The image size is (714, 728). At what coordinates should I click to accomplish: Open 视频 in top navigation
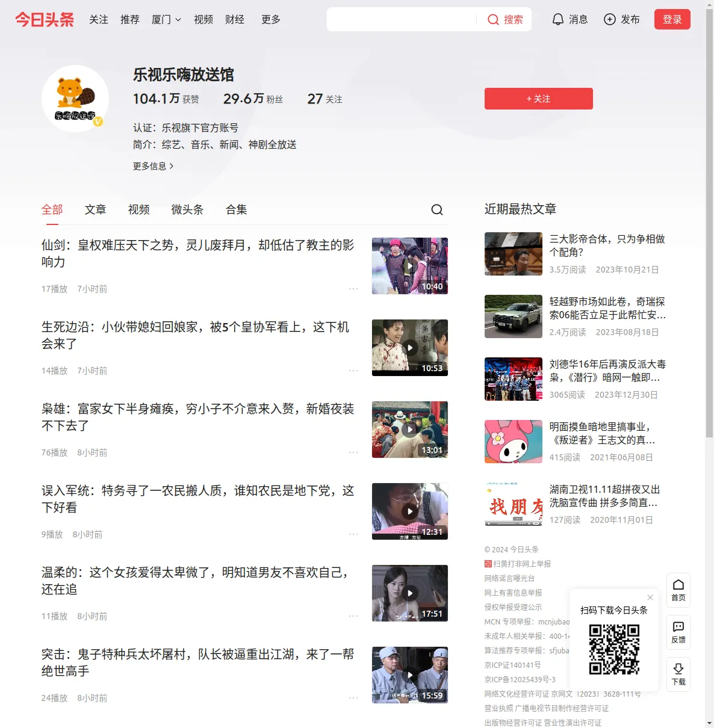click(x=203, y=19)
